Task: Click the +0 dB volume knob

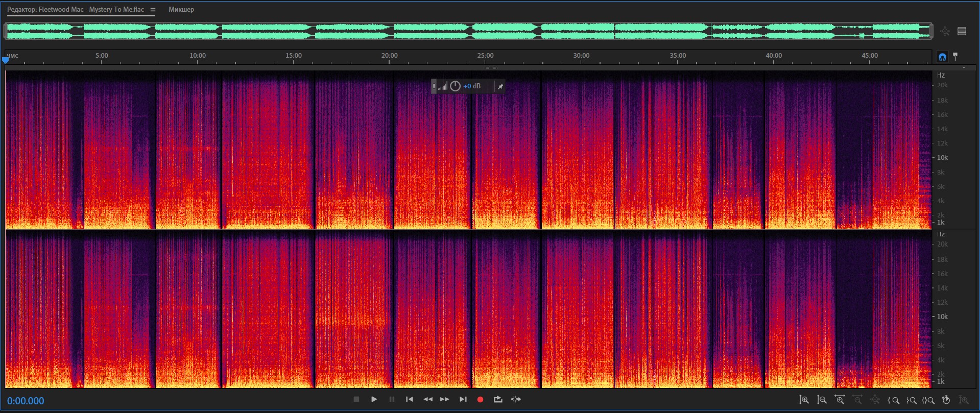Action: click(455, 86)
